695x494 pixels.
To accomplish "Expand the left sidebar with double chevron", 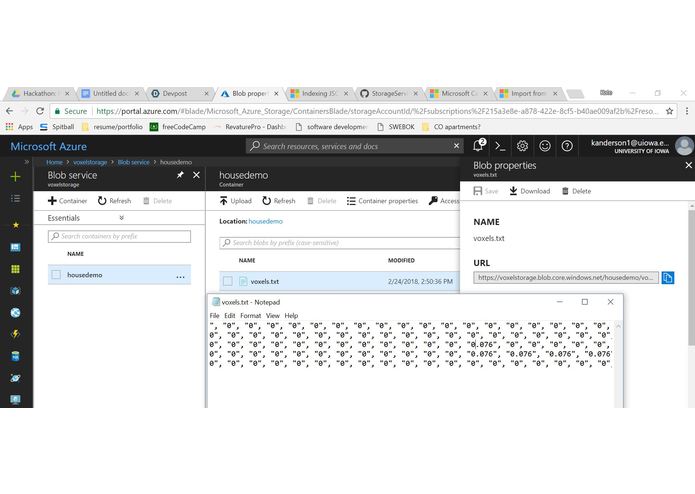I will coord(27,162).
